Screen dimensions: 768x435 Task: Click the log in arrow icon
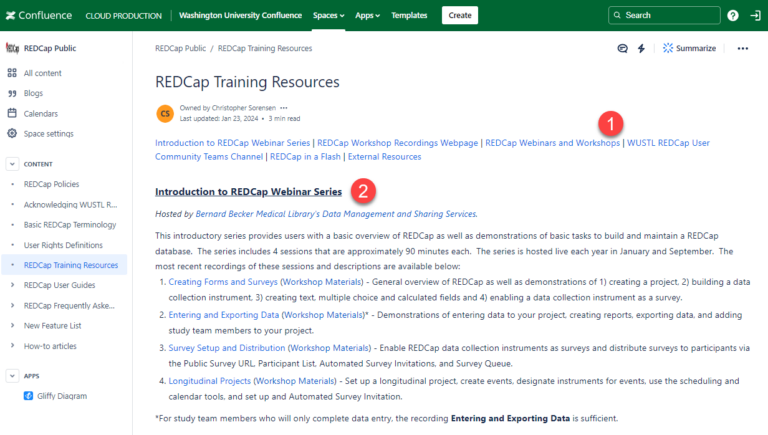click(755, 15)
